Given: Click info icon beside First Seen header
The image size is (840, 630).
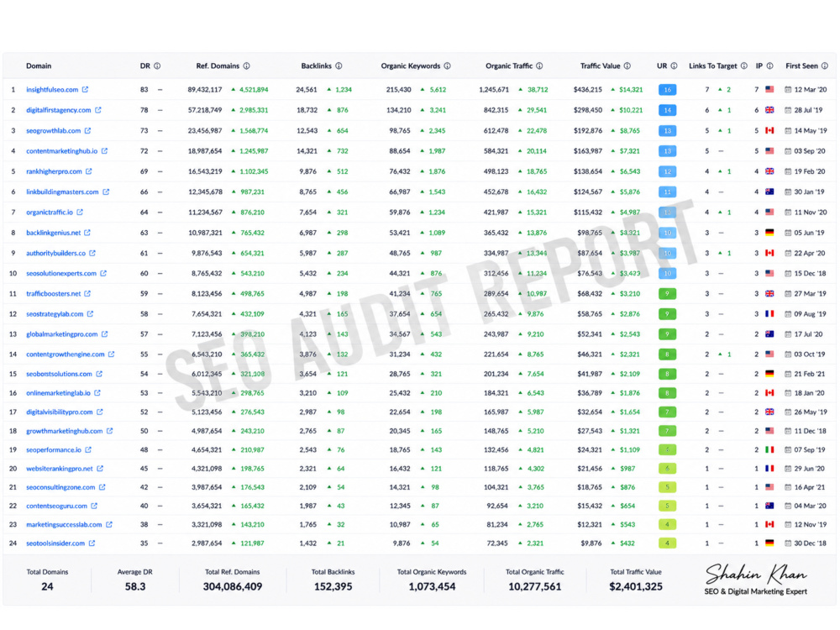Looking at the screenshot, I should pyautogui.click(x=825, y=66).
